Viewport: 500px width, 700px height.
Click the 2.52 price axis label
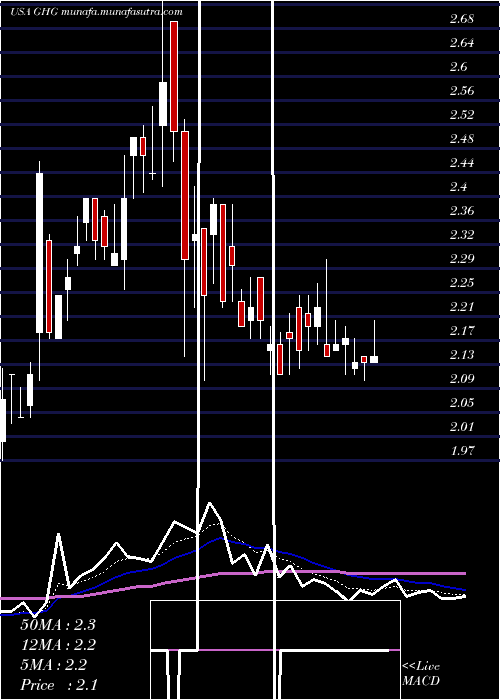point(462,115)
